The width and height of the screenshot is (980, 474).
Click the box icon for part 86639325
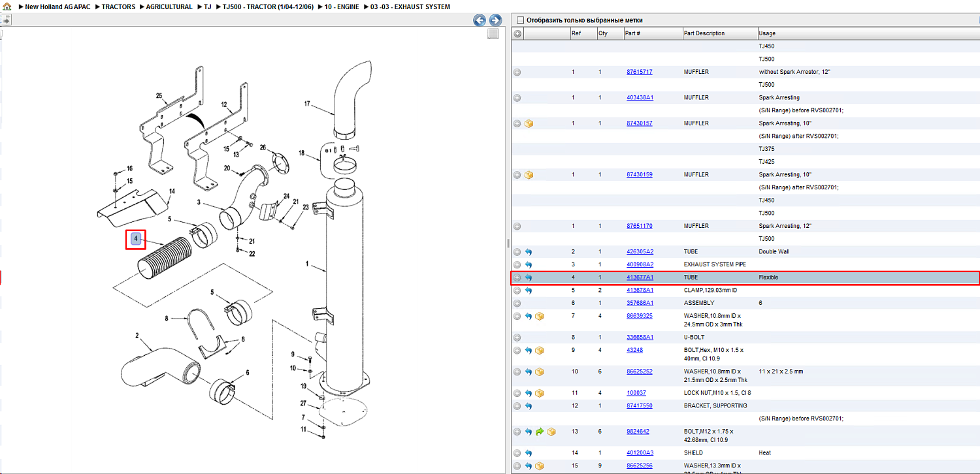coord(540,317)
